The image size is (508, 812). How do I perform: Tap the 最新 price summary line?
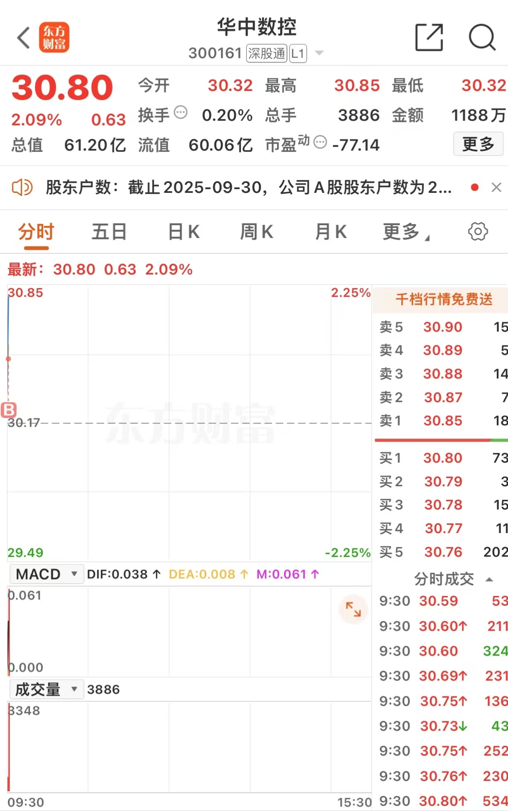point(100,269)
